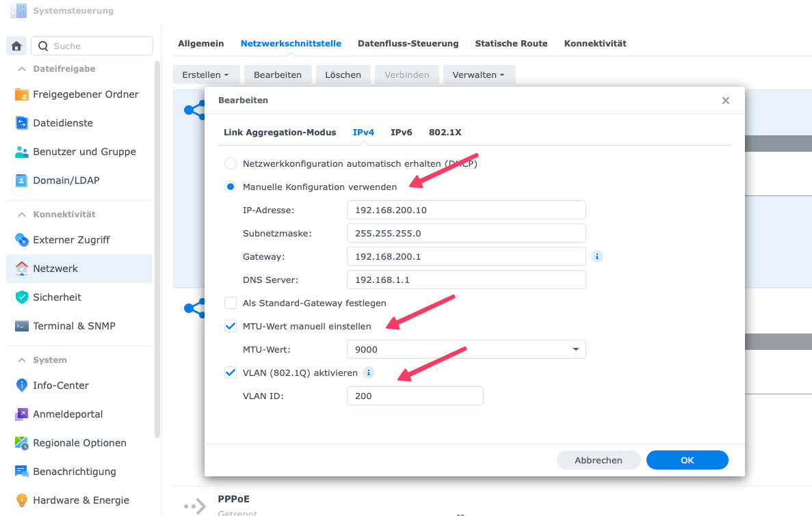Select DHCP automatic network configuration radio
Viewport: 812px width, 516px height.
pyautogui.click(x=231, y=163)
